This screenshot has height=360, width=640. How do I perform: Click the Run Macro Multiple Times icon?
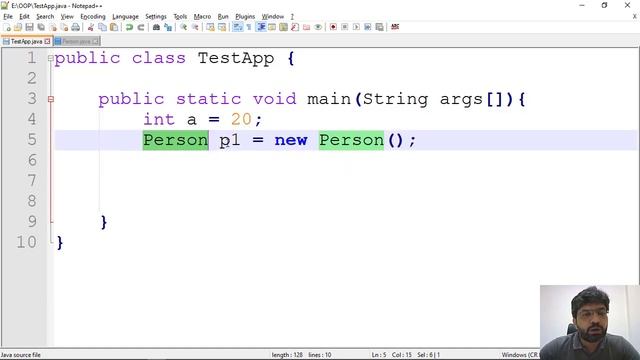click(367, 27)
